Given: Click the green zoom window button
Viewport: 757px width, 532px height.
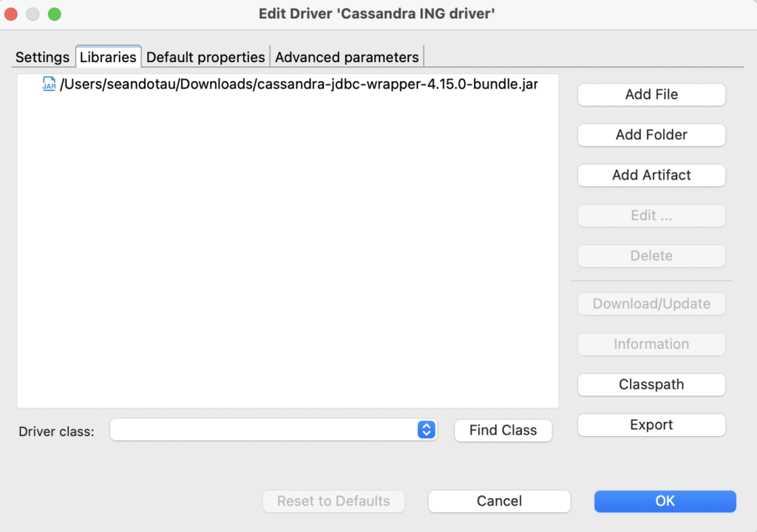Looking at the screenshot, I should [x=55, y=14].
